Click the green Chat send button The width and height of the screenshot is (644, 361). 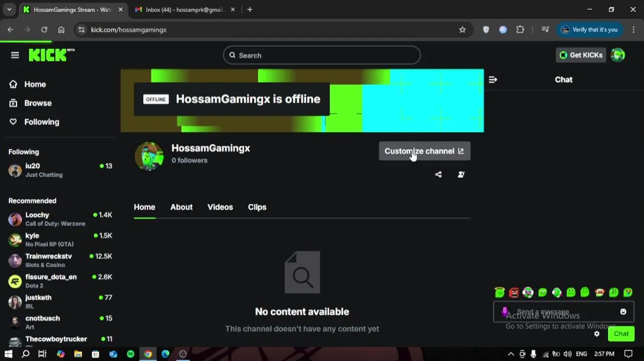(x=621, y=334)
